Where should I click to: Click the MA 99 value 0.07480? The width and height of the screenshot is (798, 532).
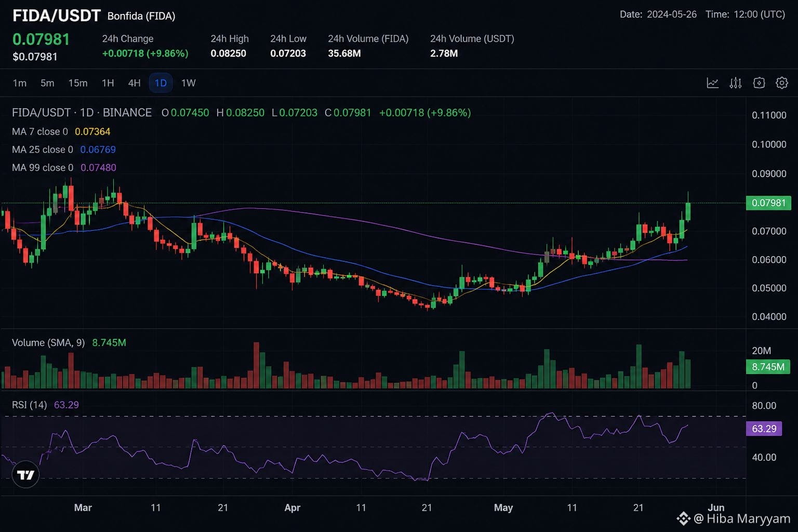click(98, 168)
